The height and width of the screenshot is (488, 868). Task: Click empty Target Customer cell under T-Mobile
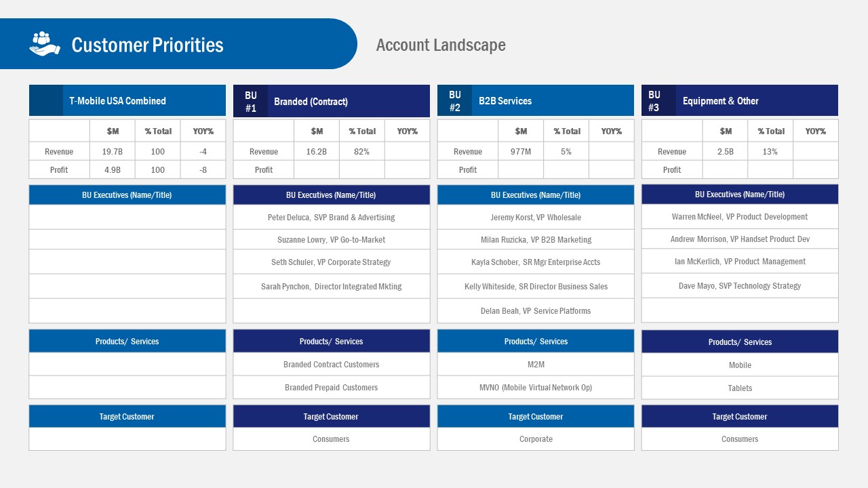pyautogui.click(x=127, y=439)
